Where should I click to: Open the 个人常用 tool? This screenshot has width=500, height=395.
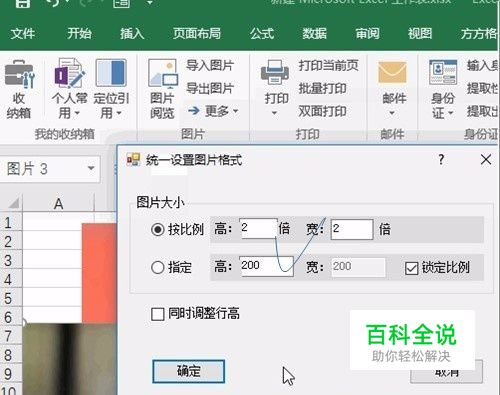69,73
